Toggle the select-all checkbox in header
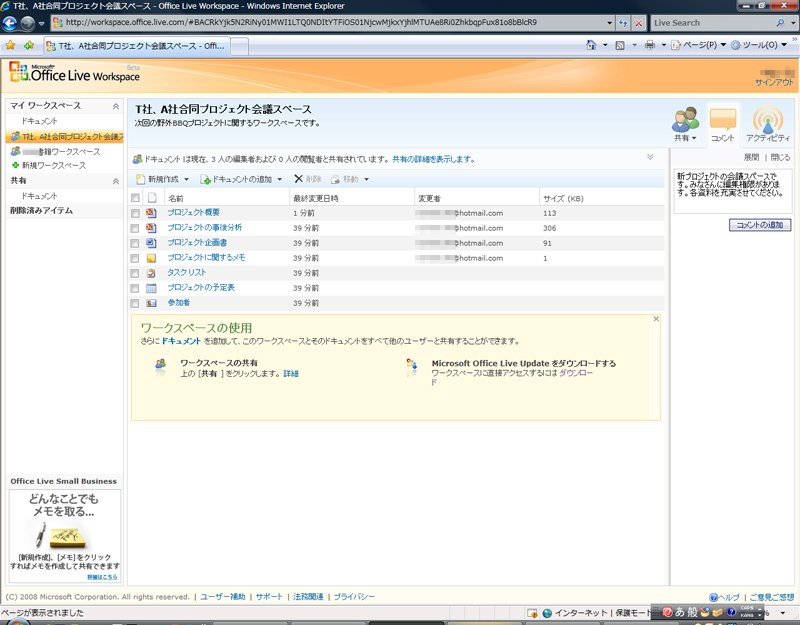 135,198
